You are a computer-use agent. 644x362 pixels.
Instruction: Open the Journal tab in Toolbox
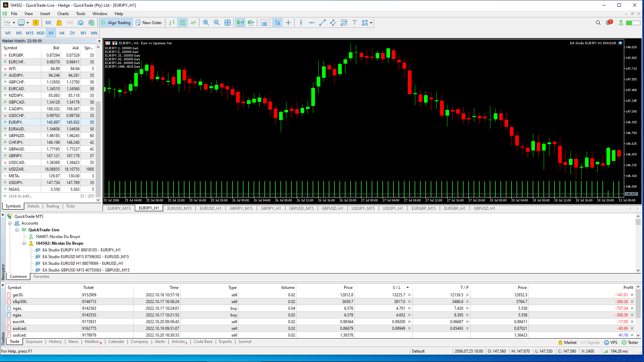click(245, 342)
